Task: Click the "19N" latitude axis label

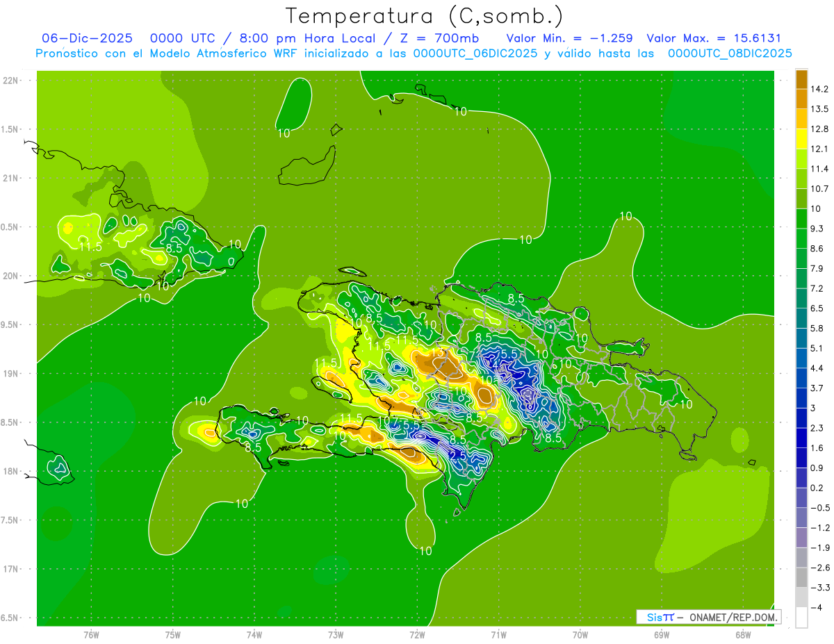Action: [x=11, y=373]
